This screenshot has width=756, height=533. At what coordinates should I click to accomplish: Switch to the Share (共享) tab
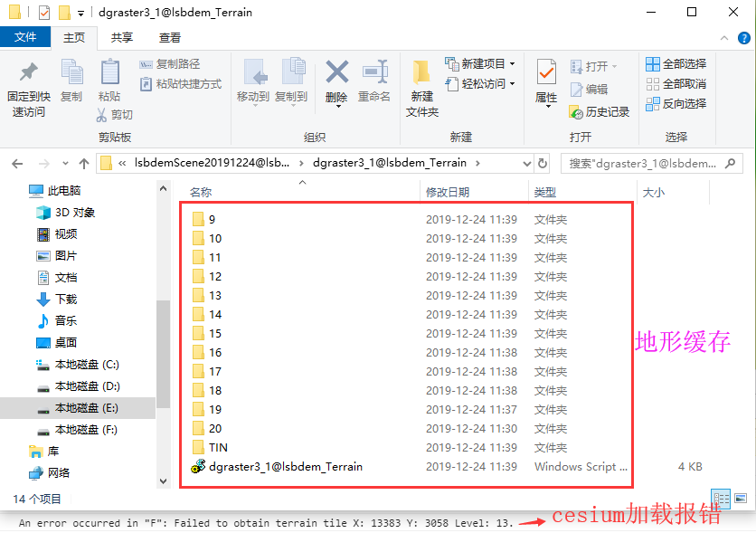(122, 38)
